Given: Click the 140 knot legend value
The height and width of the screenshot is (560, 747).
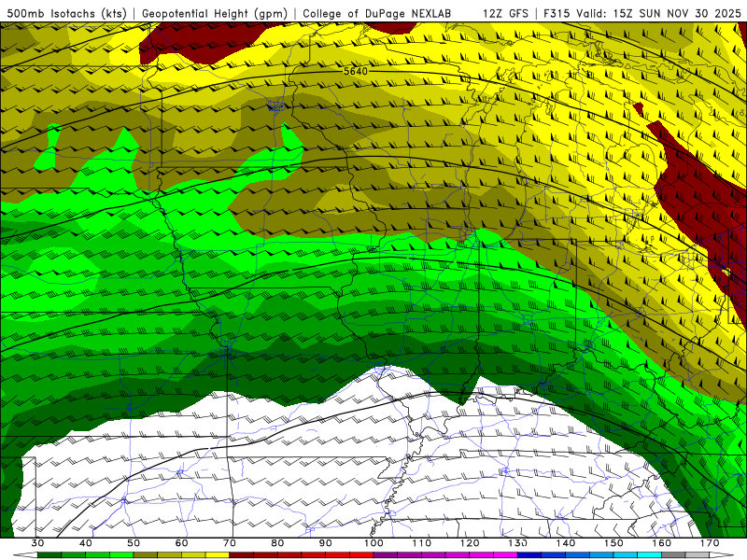Looking at the screenshot, I should pos(566,543).
